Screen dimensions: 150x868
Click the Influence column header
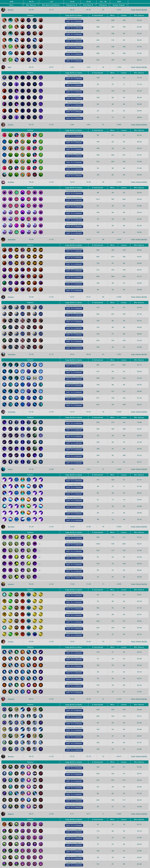[x=103, y=5]
